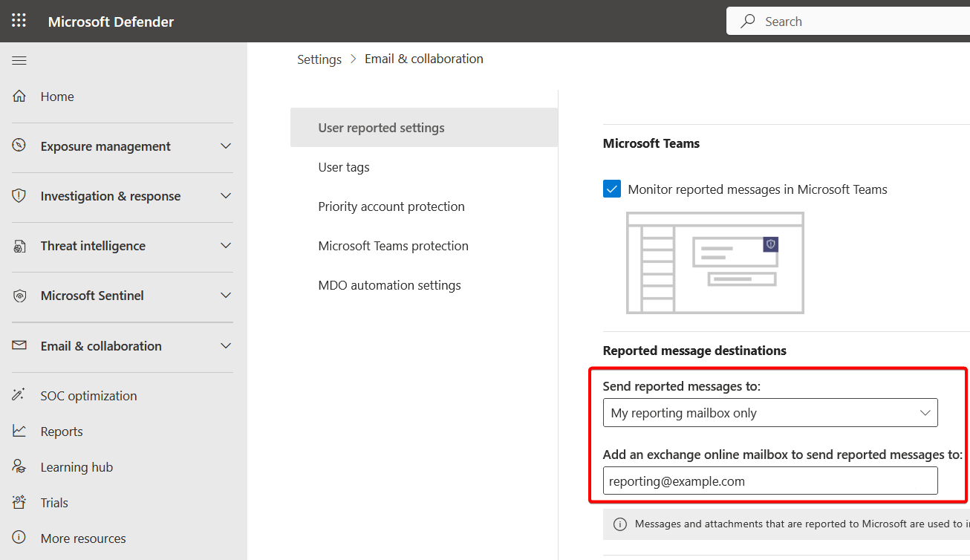This screenshot has height=560, width=970.
Task: Open the app launcher waffle icon
Action: pos(19,21)
